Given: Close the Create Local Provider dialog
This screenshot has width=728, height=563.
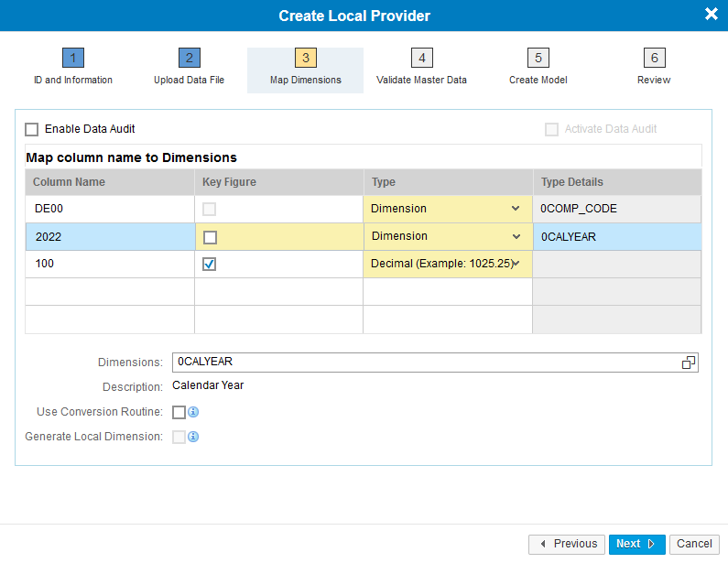Looking at the screenshot, I should [711, 14].
